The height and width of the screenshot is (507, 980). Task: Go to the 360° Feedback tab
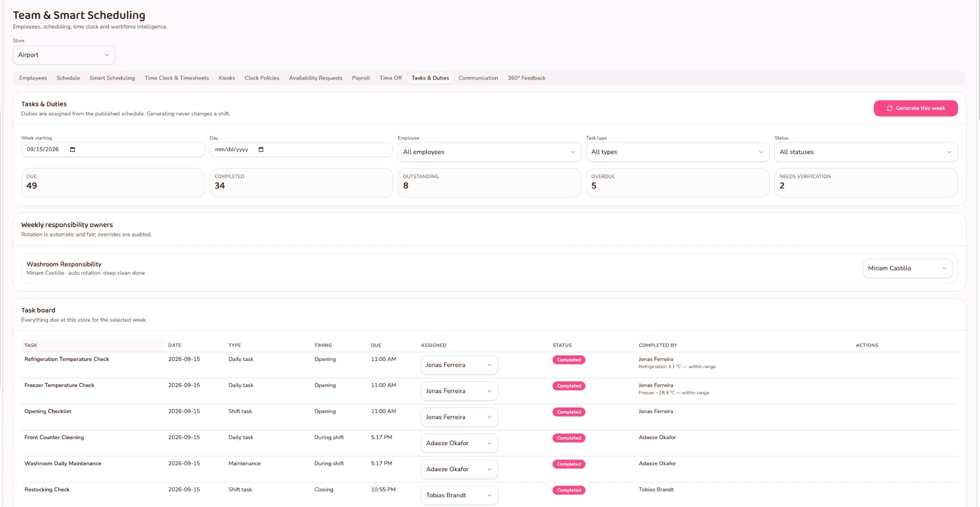coord(526,78)
